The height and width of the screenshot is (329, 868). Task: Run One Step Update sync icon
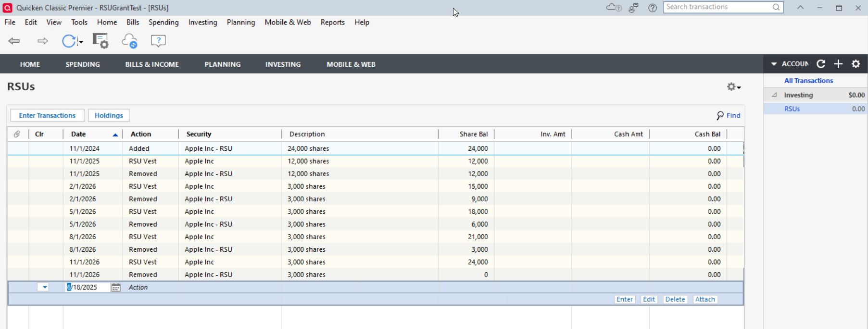click(x=69, y=41)
